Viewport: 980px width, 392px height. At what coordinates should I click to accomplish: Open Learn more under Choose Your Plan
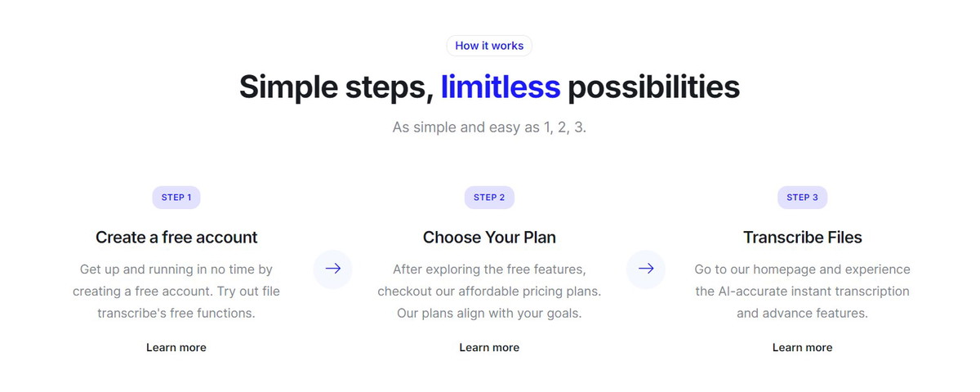[489, 347]
